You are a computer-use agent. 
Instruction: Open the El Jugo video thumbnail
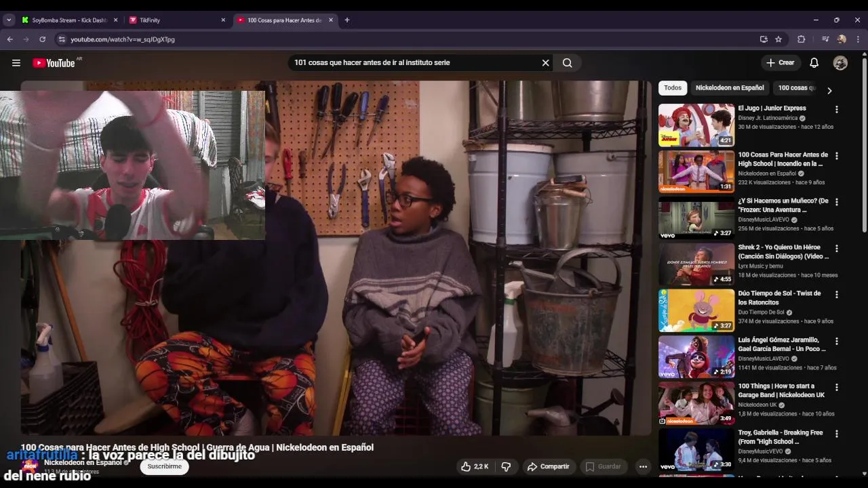click(696, 125)
